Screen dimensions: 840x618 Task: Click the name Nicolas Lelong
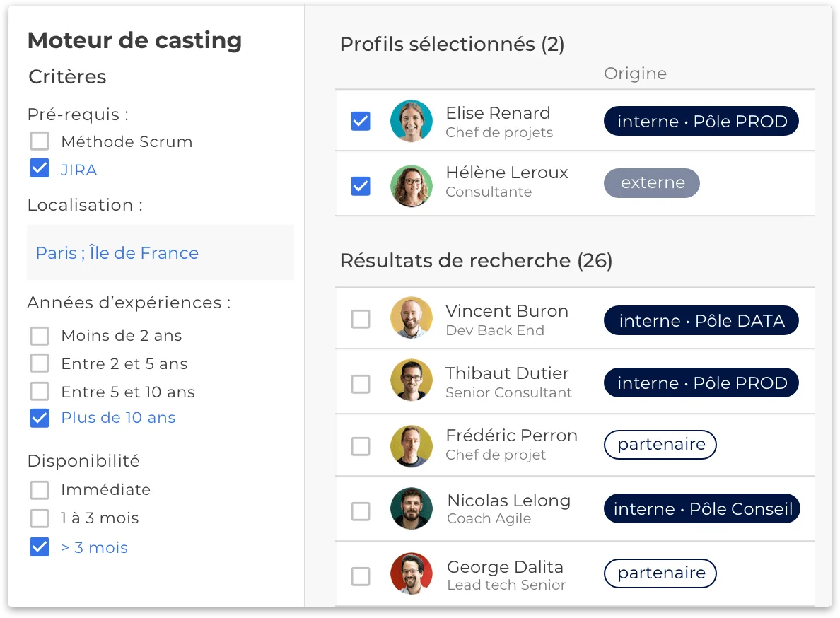pos(509,501)
